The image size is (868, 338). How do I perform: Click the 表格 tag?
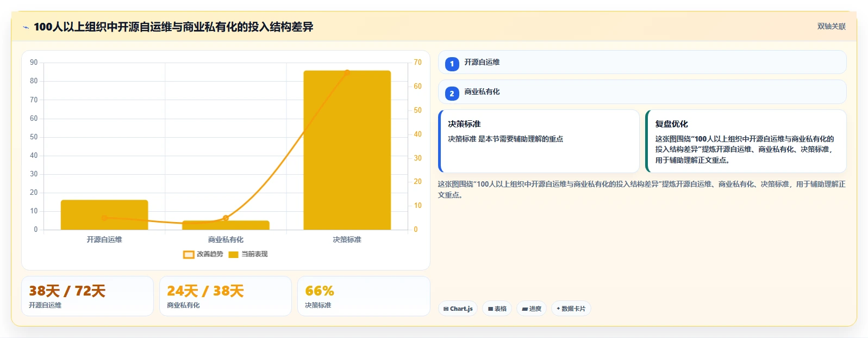[497, 309]
